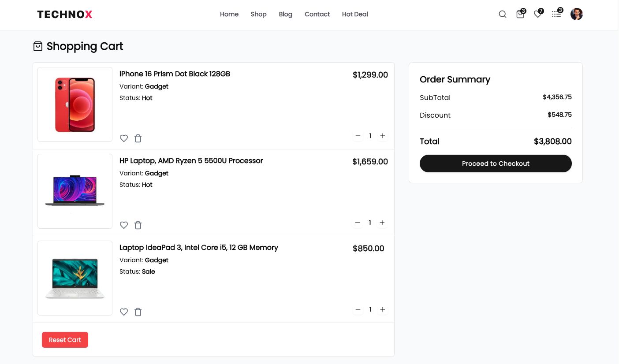Add Laptop IdeaPad 3 to wishlist
The width and height of the screenshot is (619, 364).
pyautogui.click(x=124, y=312)
